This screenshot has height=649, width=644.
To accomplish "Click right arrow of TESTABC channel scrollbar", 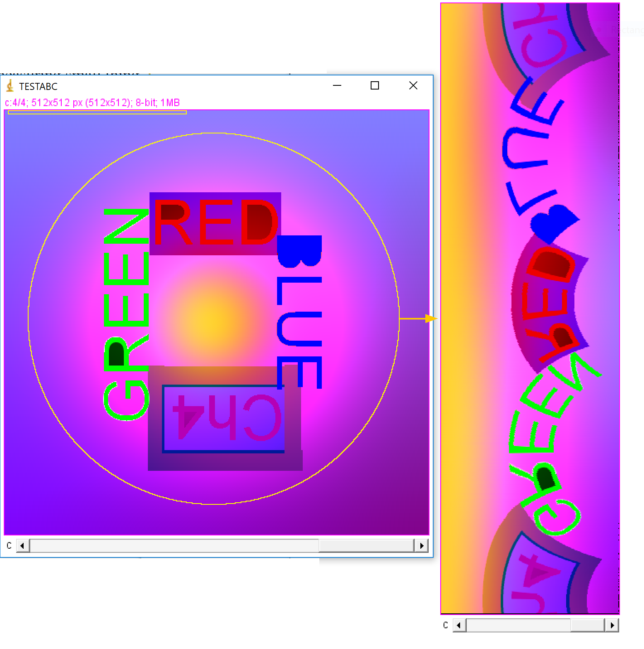I will pos(421,546).
